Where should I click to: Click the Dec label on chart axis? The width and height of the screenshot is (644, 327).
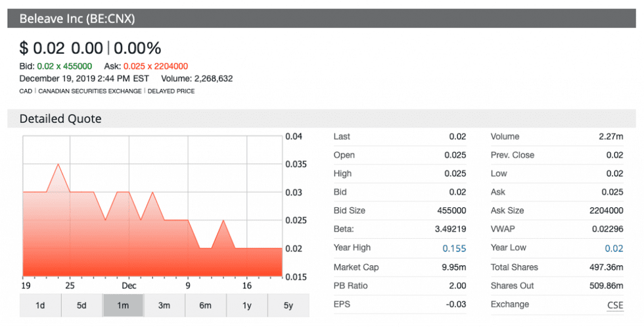click(128, 286)
